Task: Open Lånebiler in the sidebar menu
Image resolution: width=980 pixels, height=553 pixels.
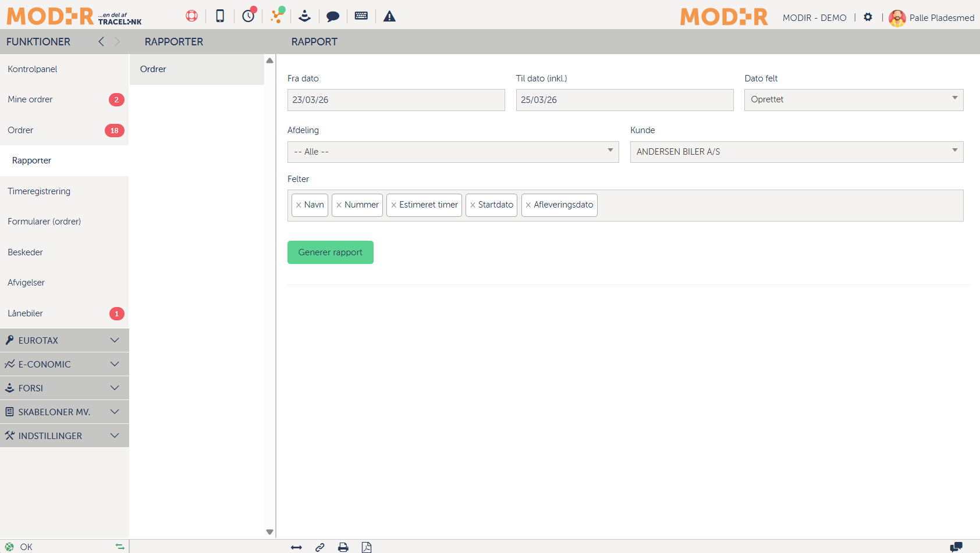Action: tap(26, 313)
